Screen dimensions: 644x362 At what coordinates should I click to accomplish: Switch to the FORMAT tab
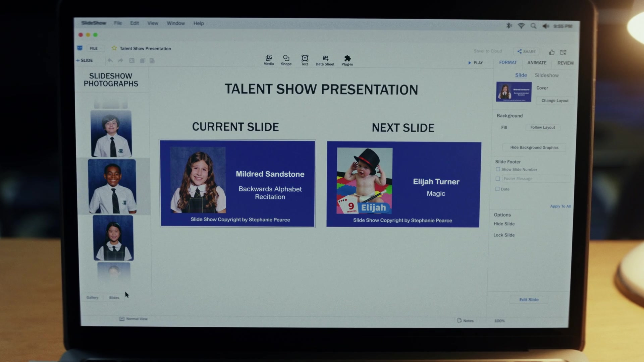[508, 62]
